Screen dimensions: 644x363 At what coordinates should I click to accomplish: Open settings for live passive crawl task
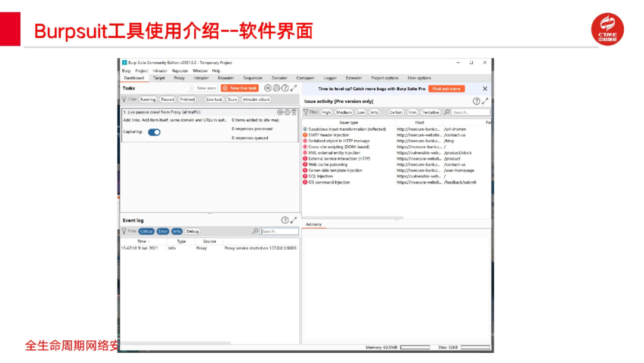[x=287, y=112]
